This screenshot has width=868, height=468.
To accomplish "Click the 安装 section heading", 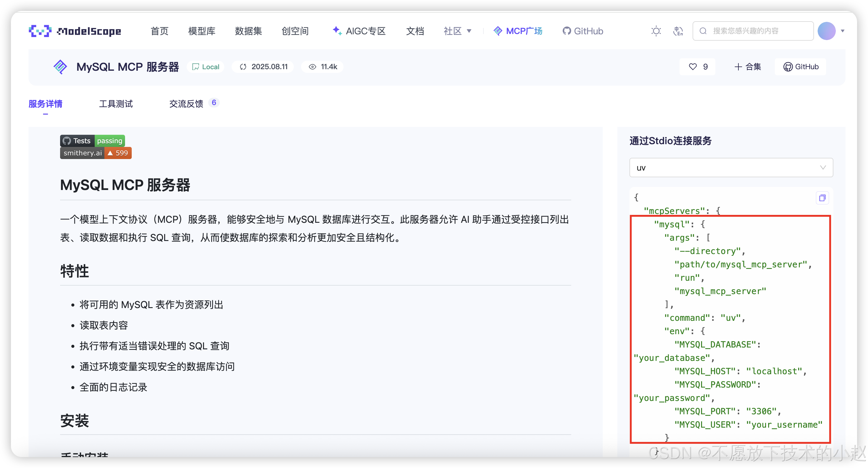I will pyautogui.click(x=74, y=420).
